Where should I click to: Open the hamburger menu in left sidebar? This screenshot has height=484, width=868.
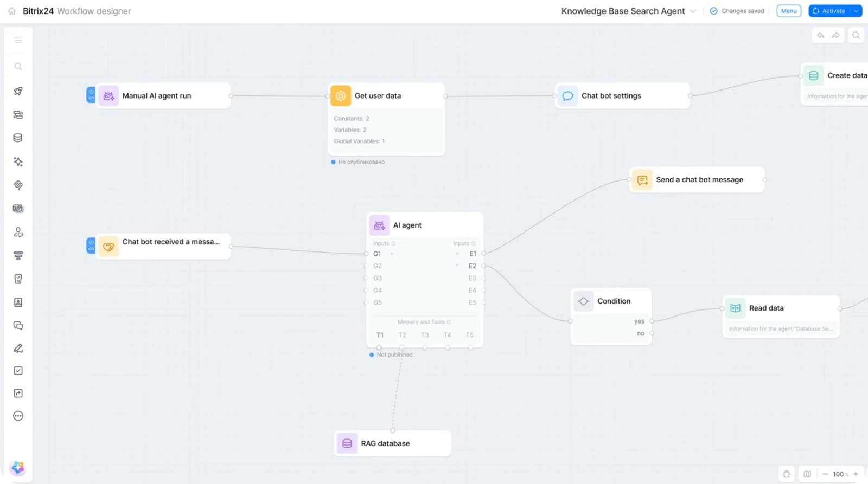tap(18, 40)
